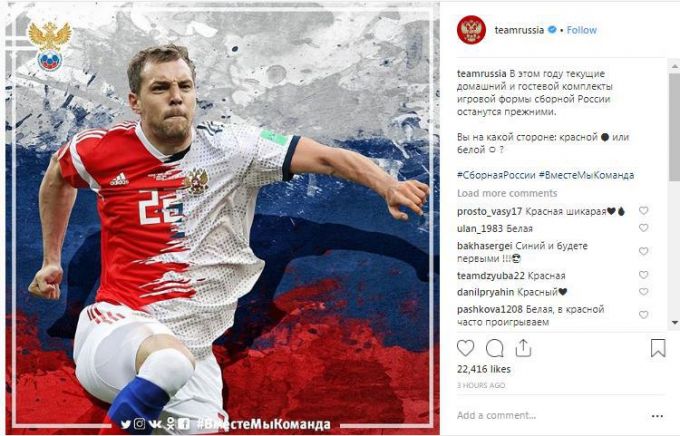
Task: Load more comments
Action: pos(507,193)
